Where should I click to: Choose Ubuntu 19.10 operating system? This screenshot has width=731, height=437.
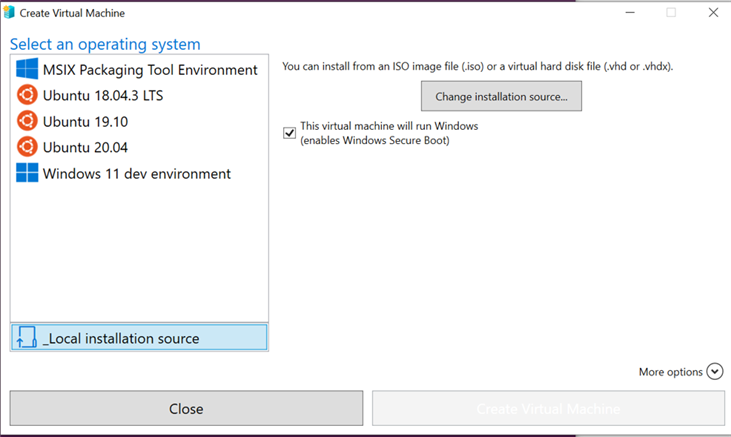(139, 121)
